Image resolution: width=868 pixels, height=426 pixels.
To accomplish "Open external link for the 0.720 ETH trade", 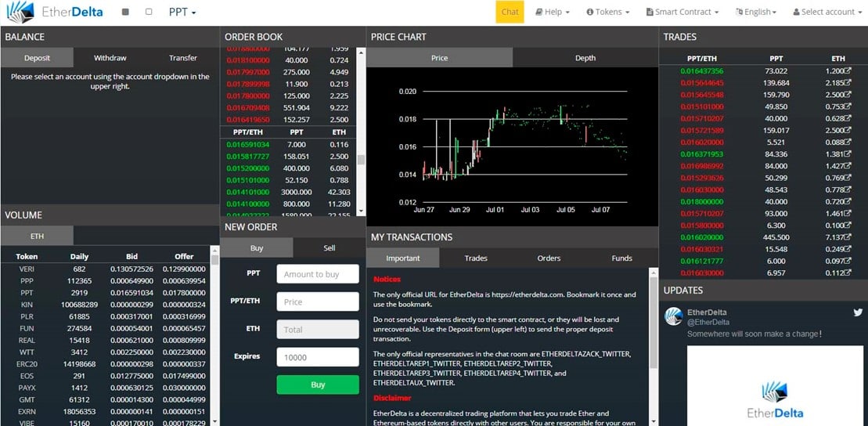I will pyautogui.click(x=848, y=201).
